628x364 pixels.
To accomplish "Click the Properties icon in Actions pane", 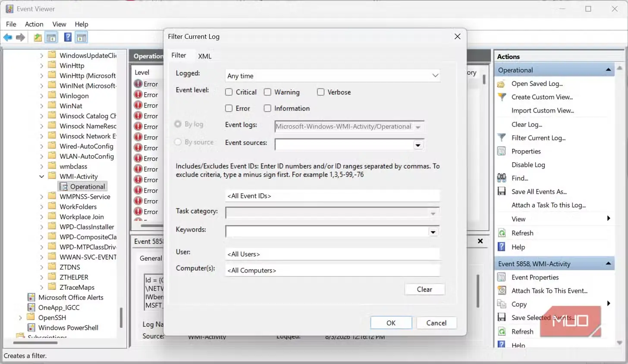I will [x=501, y=151].
